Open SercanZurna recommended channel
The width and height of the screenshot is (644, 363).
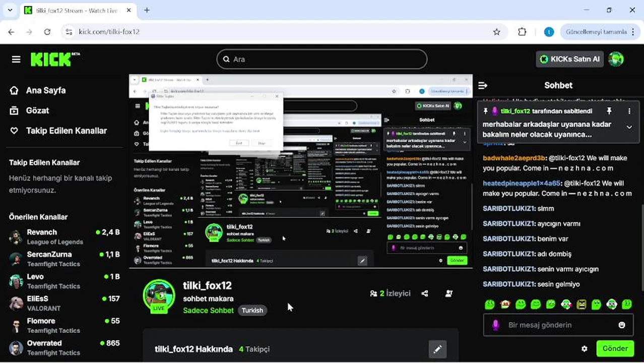(x=65, y=259)
